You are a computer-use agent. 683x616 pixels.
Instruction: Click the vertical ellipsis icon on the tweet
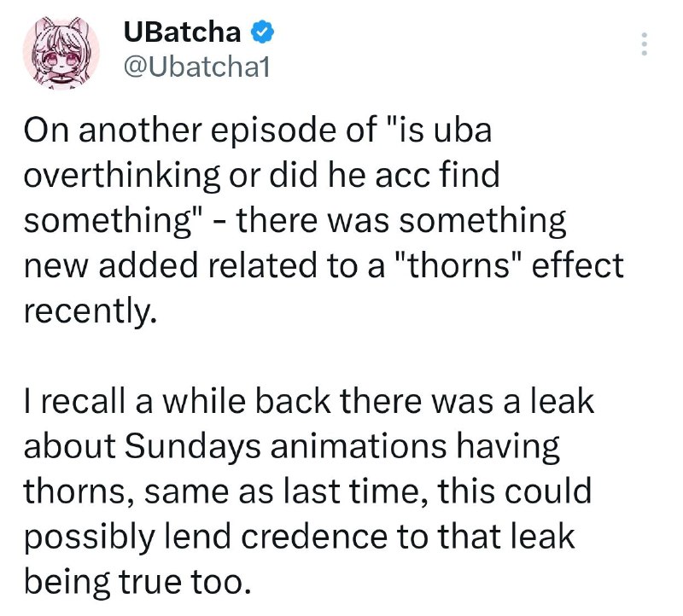click(x=645, y=43)
